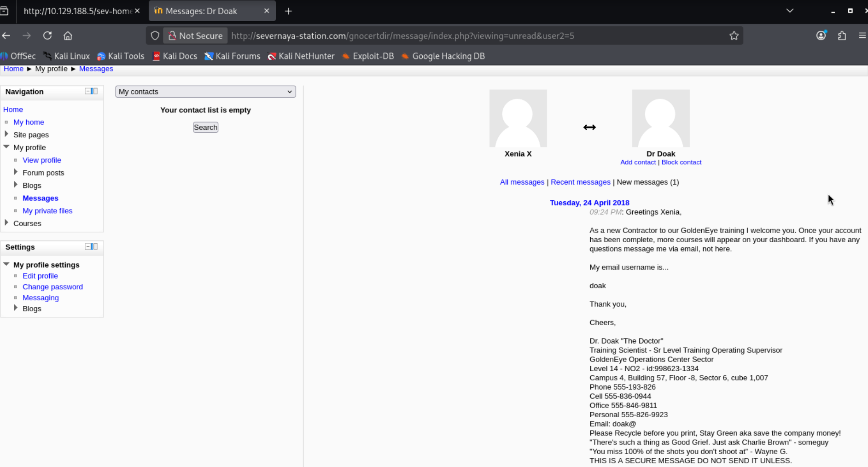Expand the Site pages tree node

(6, 134)
